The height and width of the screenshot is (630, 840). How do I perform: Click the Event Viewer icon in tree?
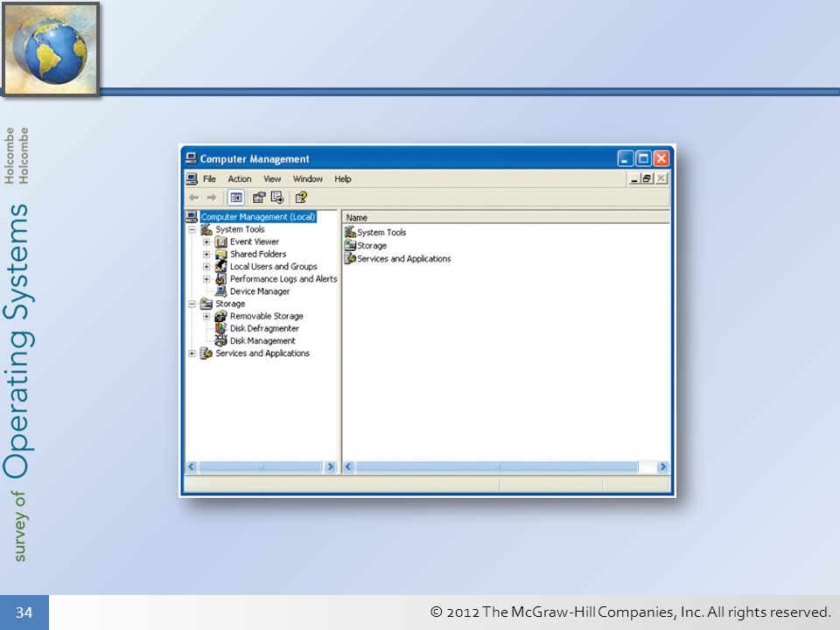point(220,242)
